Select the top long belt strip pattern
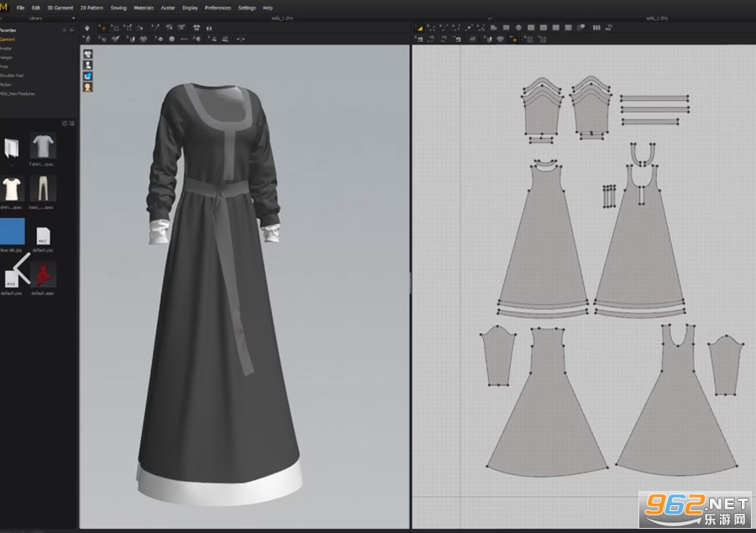 [654, 98]
